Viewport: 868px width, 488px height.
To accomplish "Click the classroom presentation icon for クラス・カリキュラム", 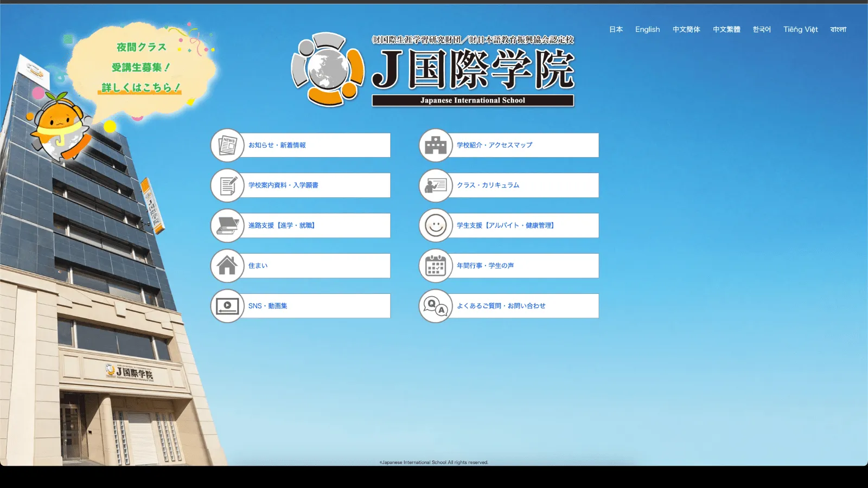I will tap(435, 185).
